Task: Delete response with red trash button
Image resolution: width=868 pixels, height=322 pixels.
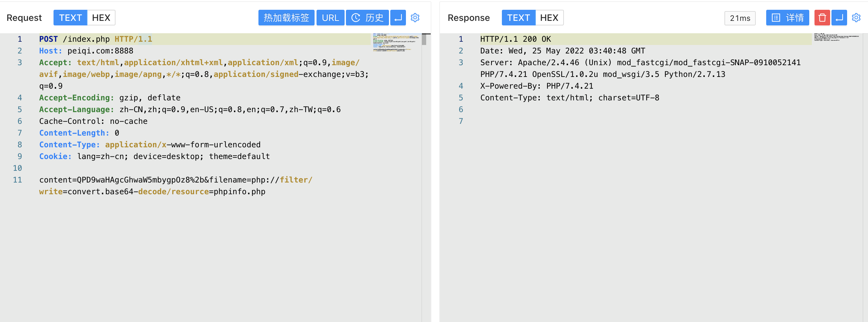Action: pos(822,18)
